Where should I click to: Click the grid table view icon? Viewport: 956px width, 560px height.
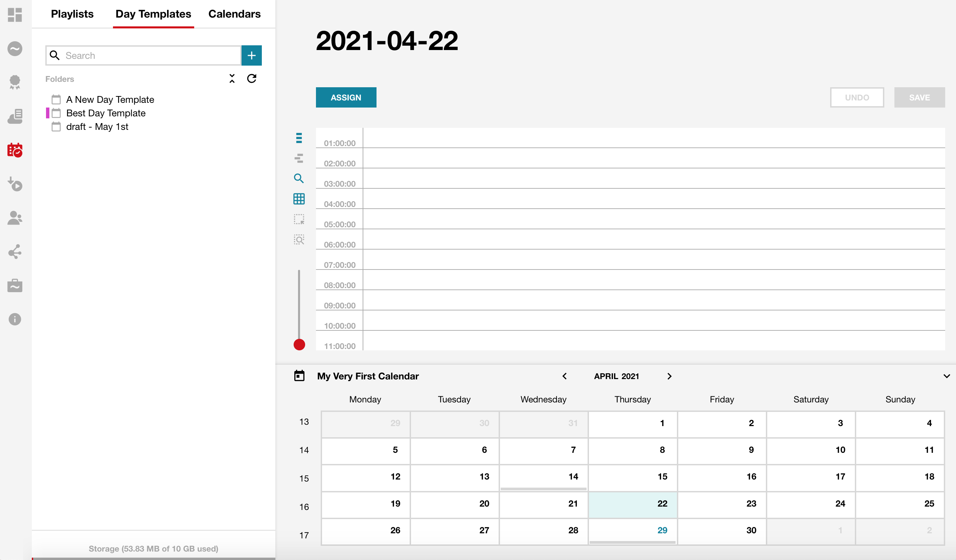[299, 199]
